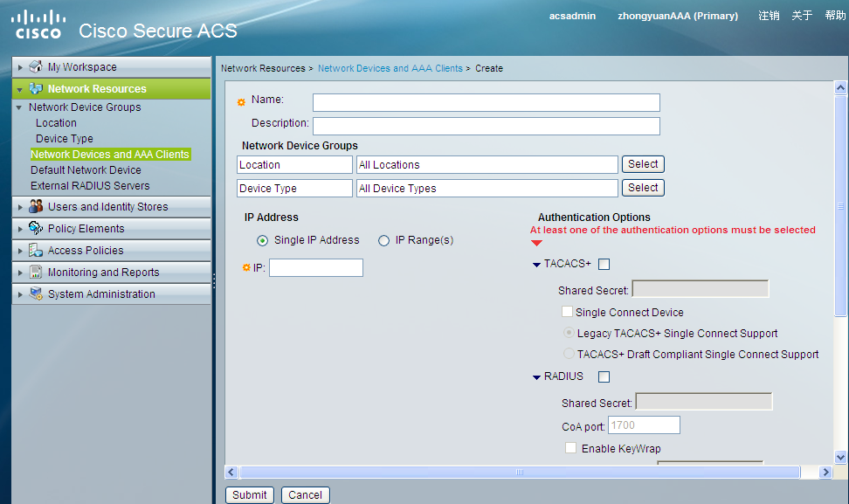Click the Users and Identity Stores icon
Viewport: 849px width, 504px height.
[x=36, y=206]
